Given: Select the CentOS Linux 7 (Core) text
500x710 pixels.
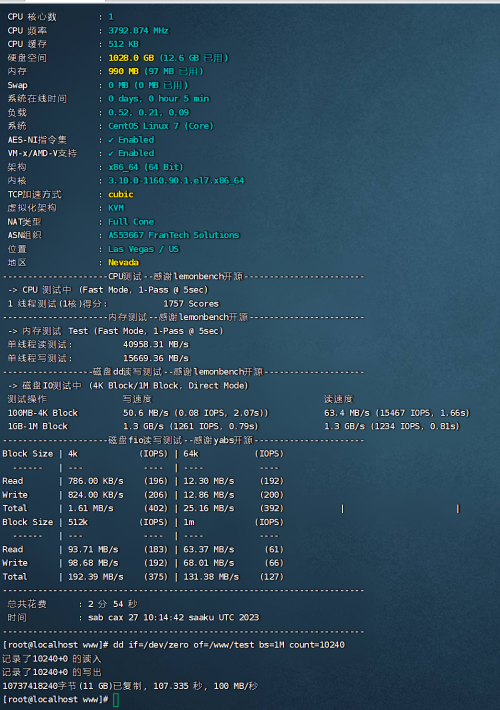Looking at the screenshot, I should pyautogui.click(x=160, y=126).
